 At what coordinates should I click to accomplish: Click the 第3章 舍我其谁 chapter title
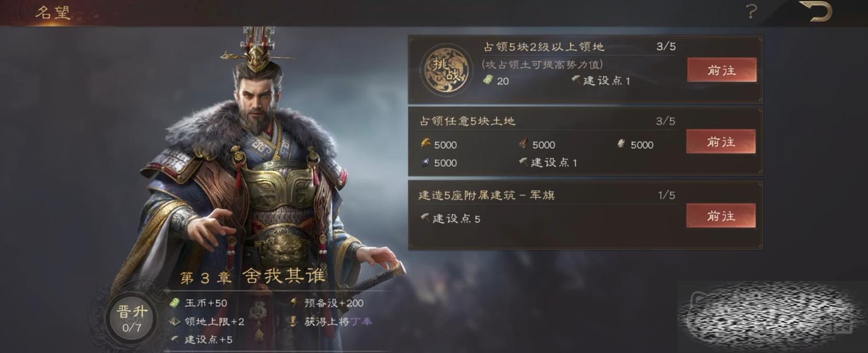point(253,277)
